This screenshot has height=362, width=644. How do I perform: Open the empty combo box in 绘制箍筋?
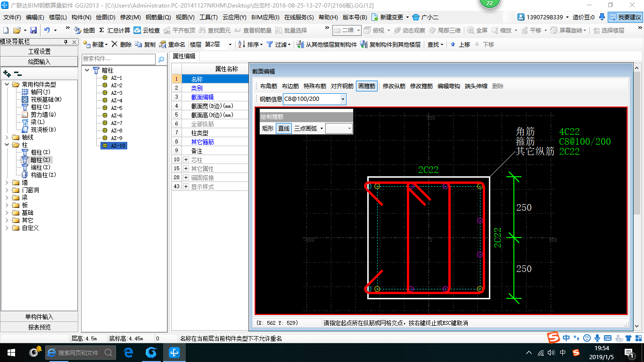pyautogui.click(x=339, y=128)
